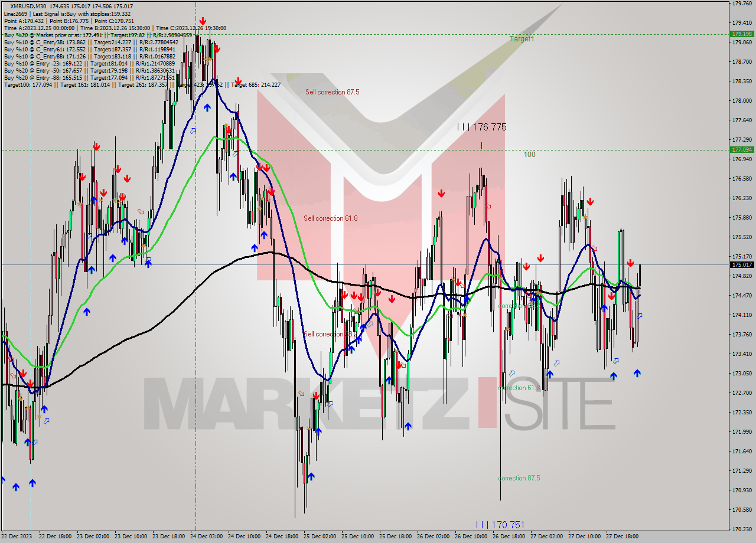Select the '26 Dec 02:00' time axis label
Viewport: 756px width, 543px height.
click(x=433, y=537)
